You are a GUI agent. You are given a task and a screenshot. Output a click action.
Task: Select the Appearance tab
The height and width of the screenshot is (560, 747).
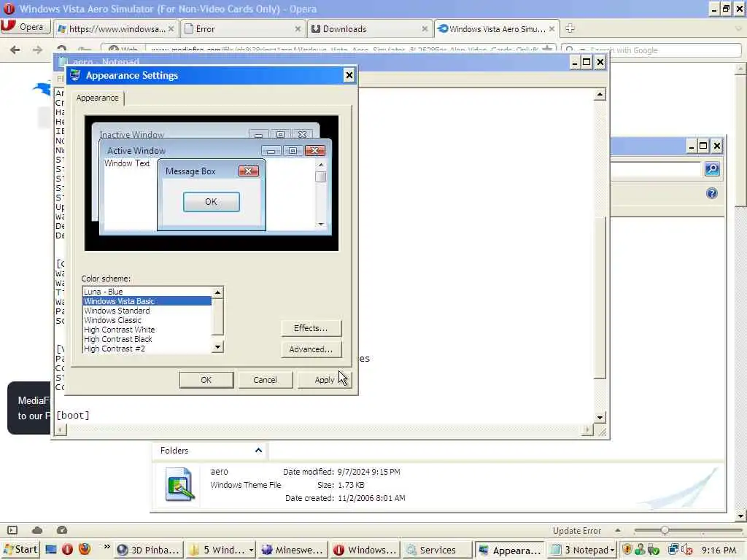click(98, 98)
